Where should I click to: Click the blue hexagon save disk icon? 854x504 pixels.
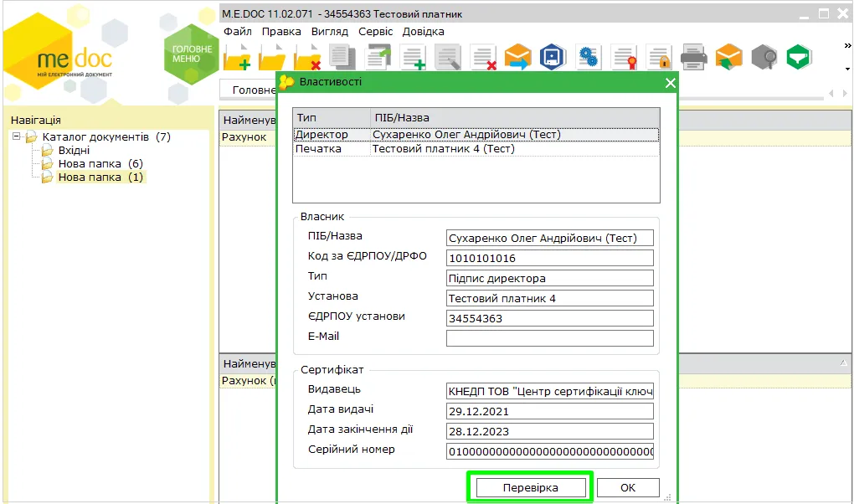click(553, 57)
